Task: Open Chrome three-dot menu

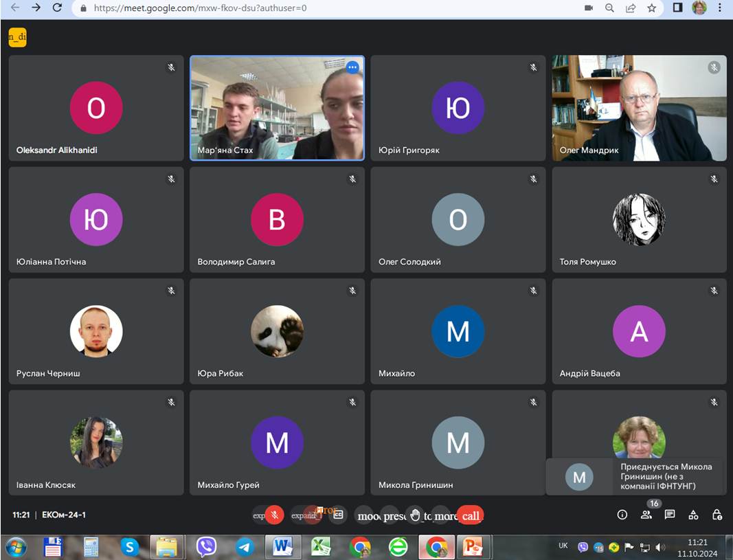Action: click(x=721, y=8)
